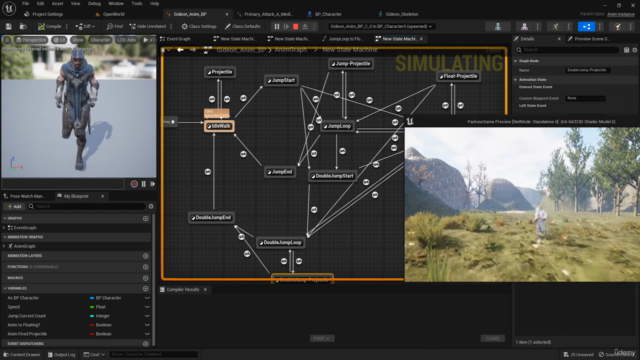The height and width of the screenshot is (360, 640).
Task: Expand the EventGraph tree item
Action: (x=4, y=228)
